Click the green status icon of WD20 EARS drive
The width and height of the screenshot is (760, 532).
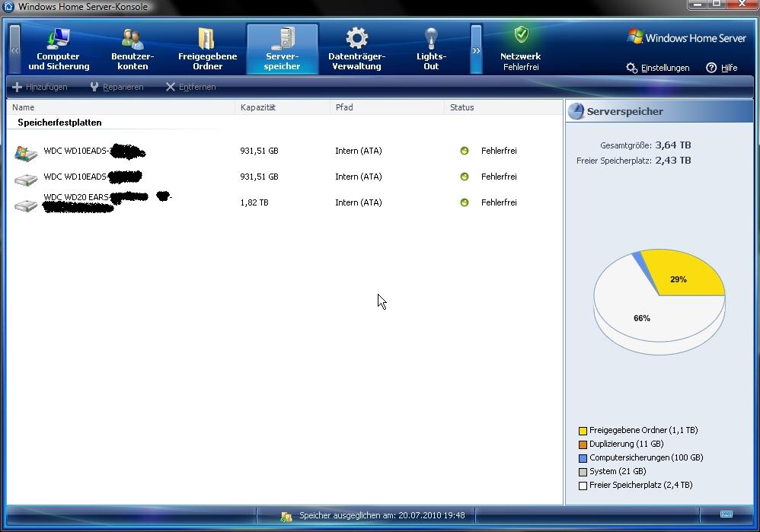[x=465, y=202]
